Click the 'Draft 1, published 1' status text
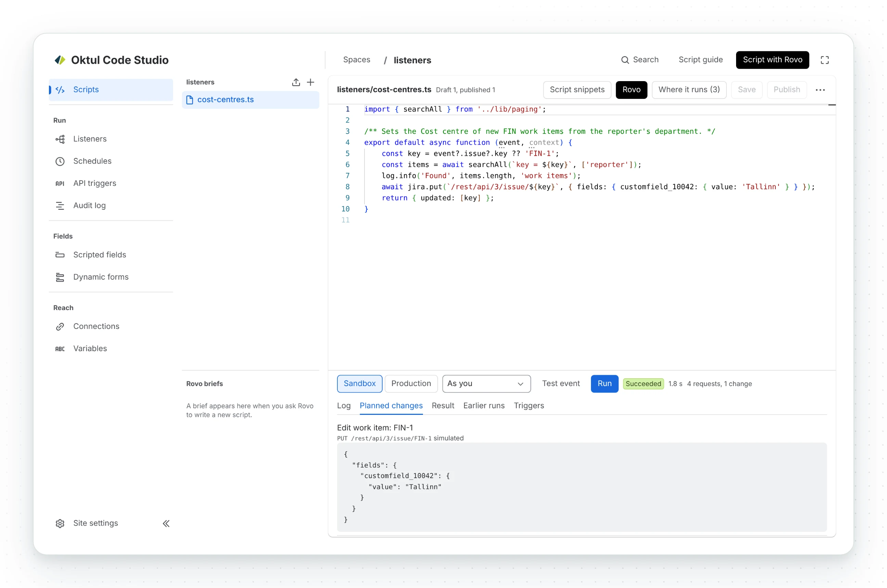Viewport: 887px width, 588px height. (x=465, y=90)
